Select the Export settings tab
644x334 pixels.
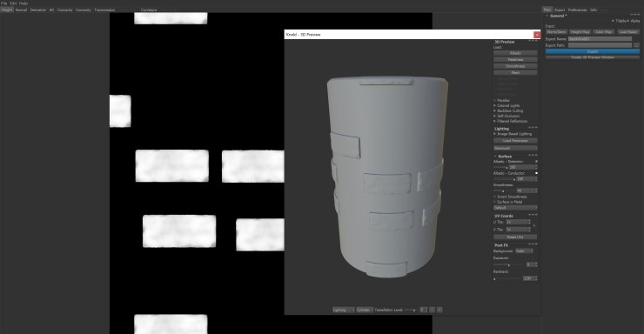[x=560, y=10]
